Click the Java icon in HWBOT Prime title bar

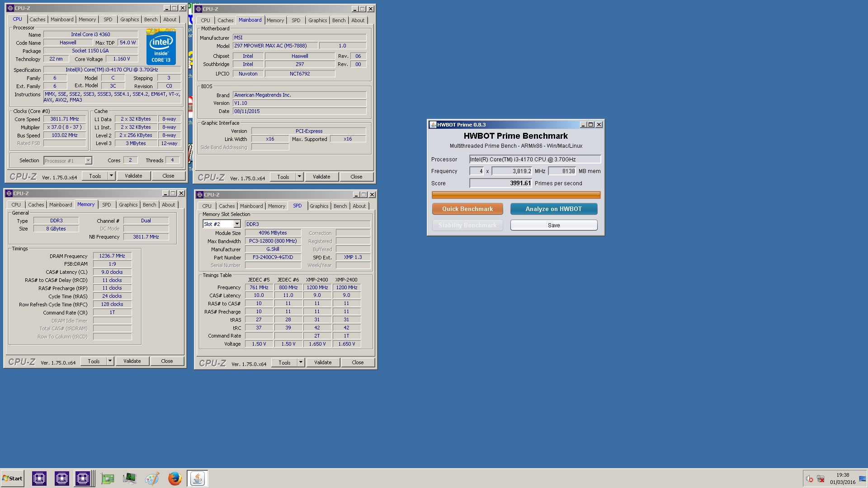[x=433, y=125]
